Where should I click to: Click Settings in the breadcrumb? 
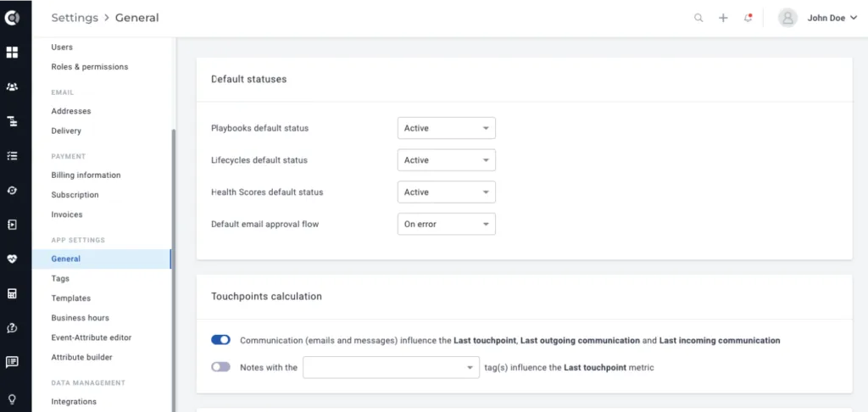(x=75, y=18)
